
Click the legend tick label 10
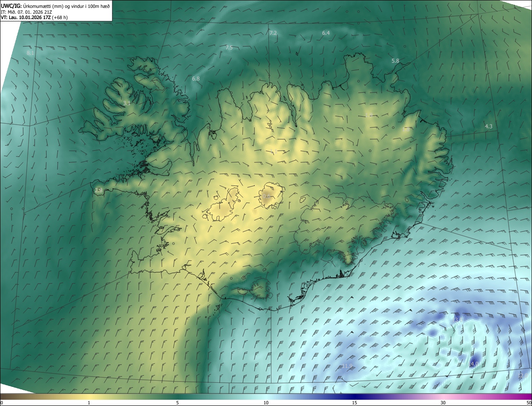[x=266, y=403]
